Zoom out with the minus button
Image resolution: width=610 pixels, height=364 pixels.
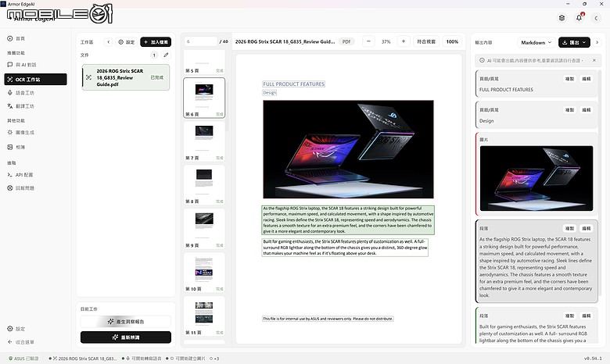coord(368,41)
